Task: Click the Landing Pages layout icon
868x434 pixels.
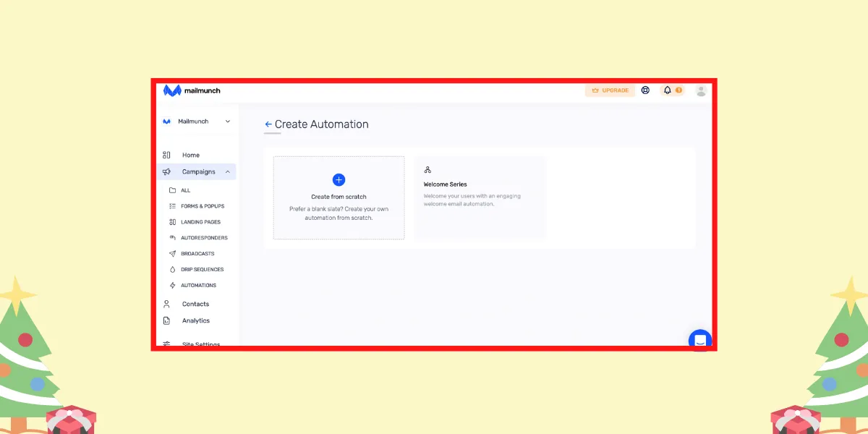Action: (172, 222)
